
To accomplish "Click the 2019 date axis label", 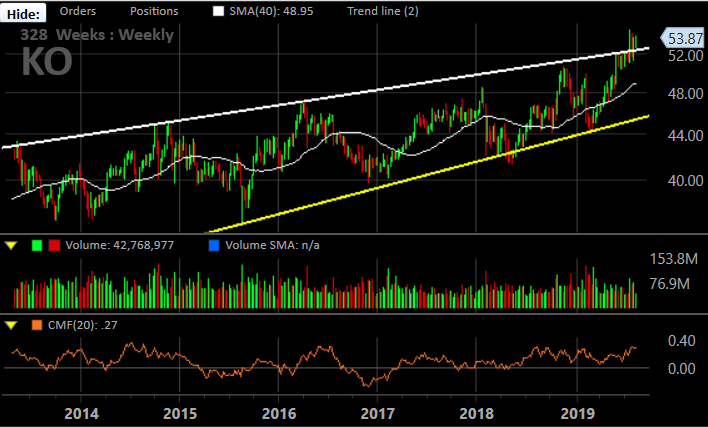I will click(x=578, y=413).
